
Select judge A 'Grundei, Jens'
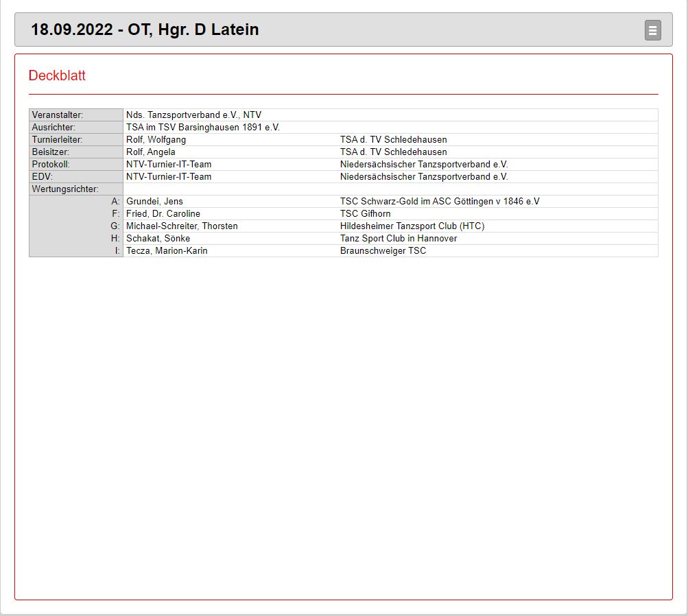coord(154,202)
